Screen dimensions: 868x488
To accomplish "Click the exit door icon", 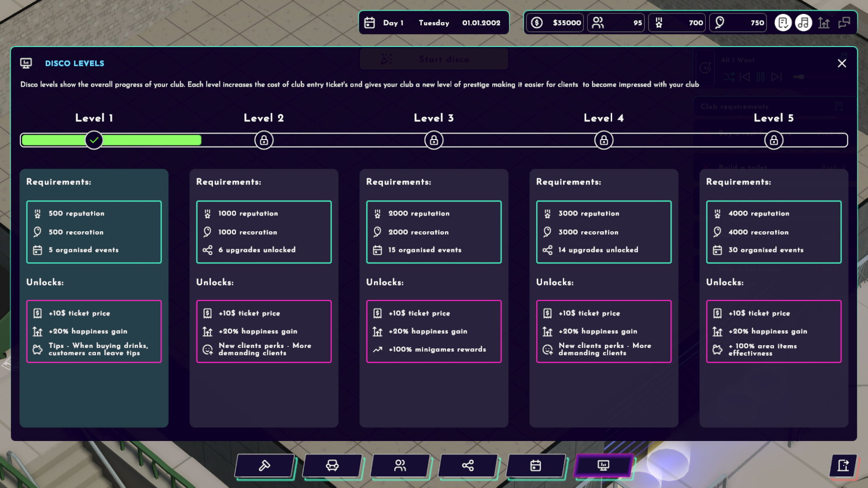I will 843,465.
